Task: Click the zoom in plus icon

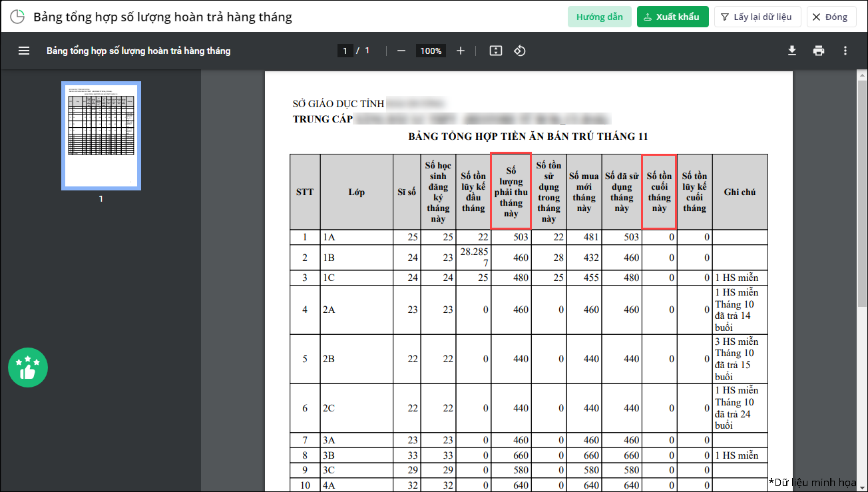Action: [461, 51]
